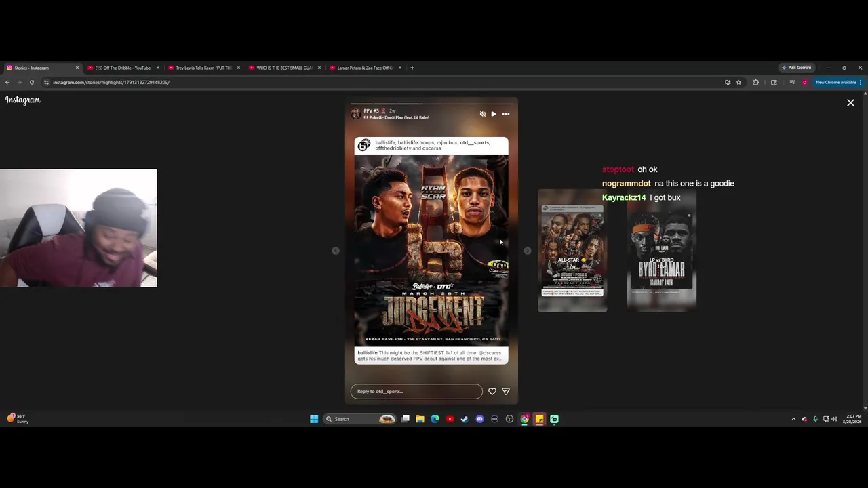Click the Reply to otd__sports field

[x=416, y=391]
